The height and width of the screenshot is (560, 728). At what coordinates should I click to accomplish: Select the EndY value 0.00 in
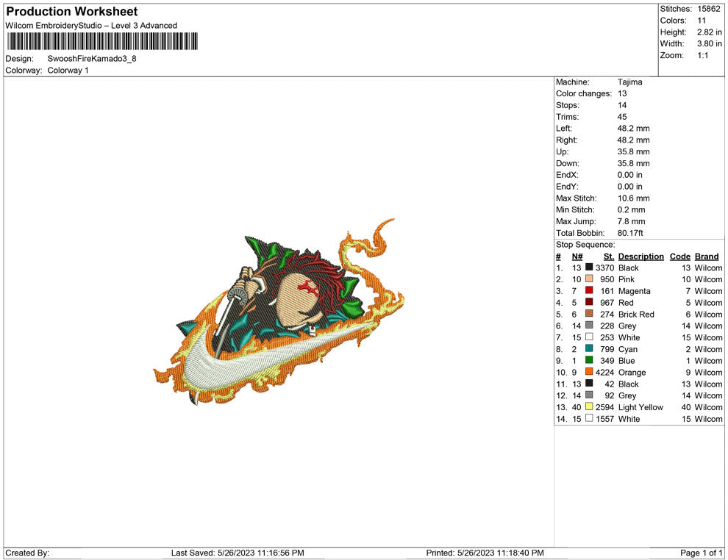pyautogui.click(x=630, y=186)
